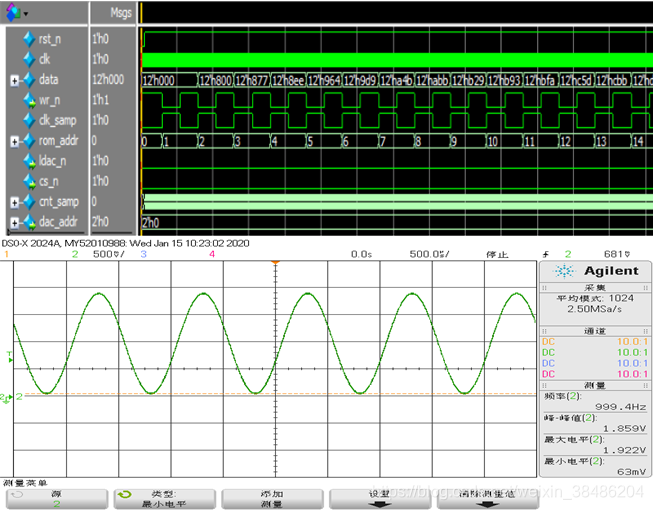Click the Msgs column header
Viewport: 653px width, 510px height.
(x=121, y=13)
